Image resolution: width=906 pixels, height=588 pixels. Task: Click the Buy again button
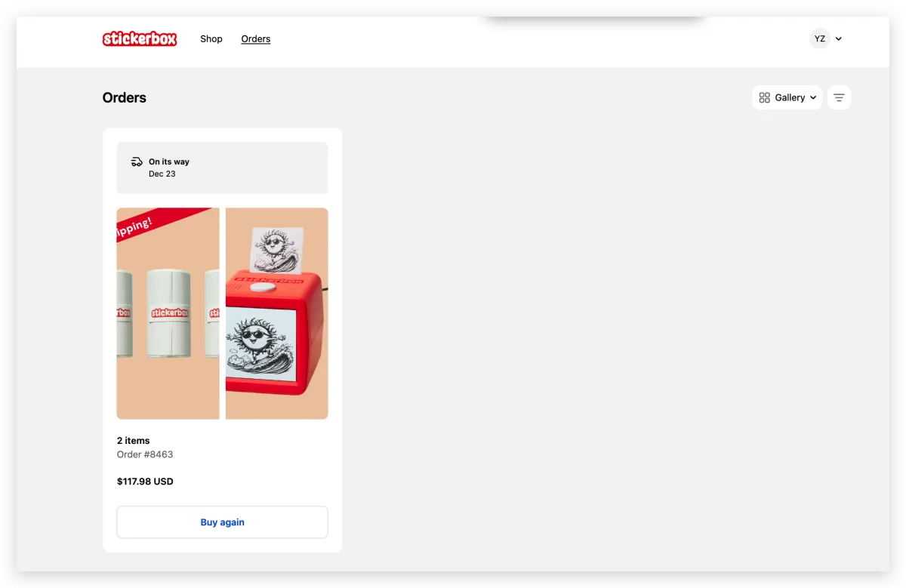pos(222,522)
